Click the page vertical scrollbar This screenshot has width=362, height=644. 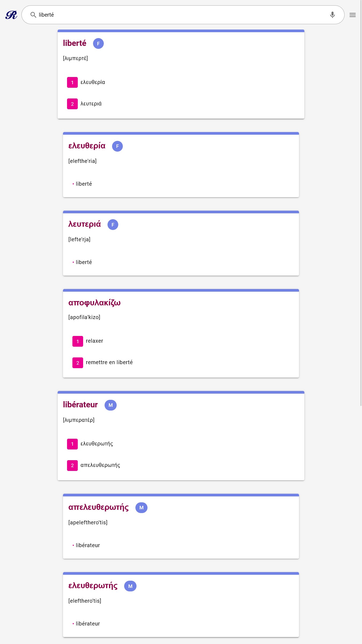(x=361, y=204)
